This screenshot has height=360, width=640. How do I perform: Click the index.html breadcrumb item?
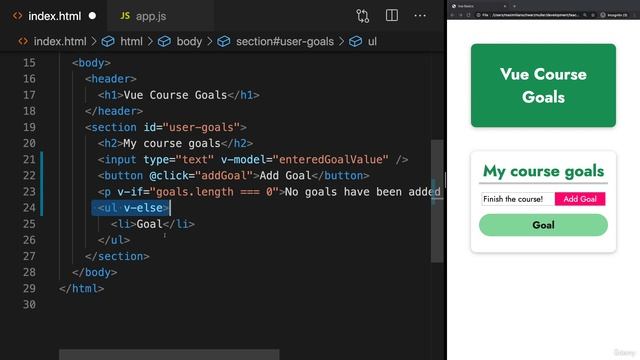tap(60, 41)
